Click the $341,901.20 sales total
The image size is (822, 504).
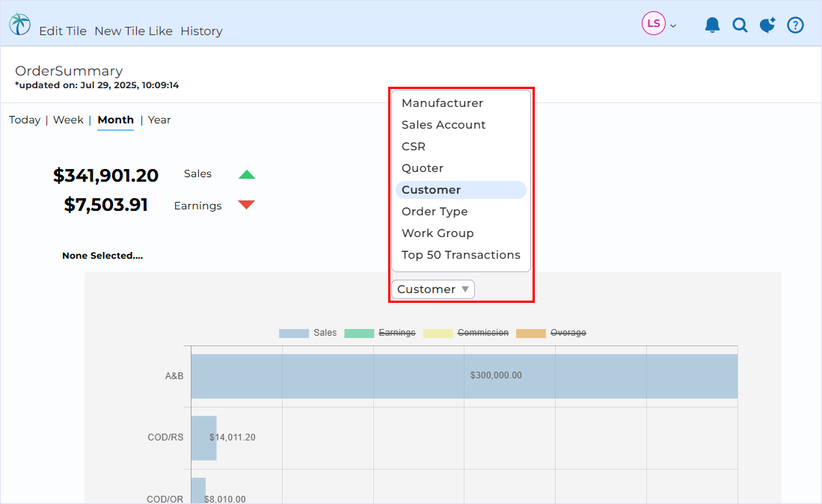(106, 176)
